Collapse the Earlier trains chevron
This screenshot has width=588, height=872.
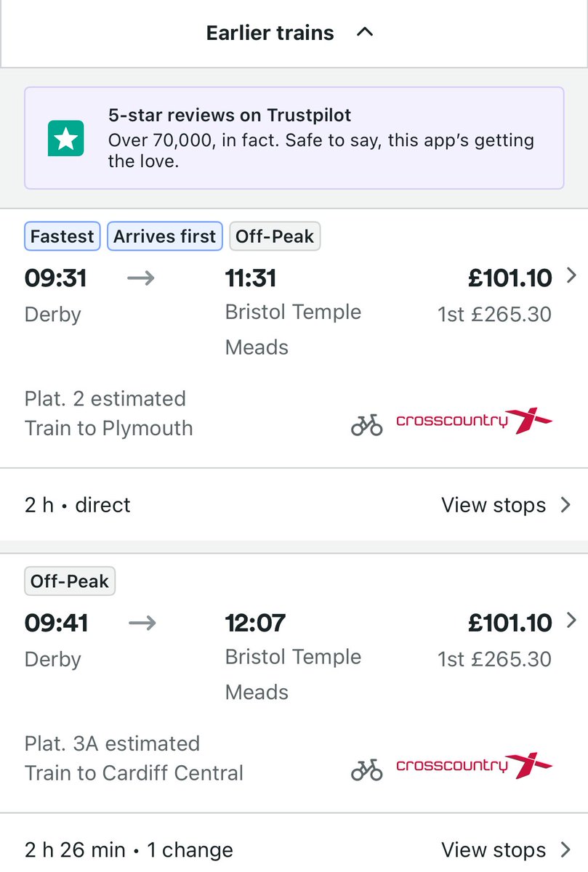click(365, 33)
